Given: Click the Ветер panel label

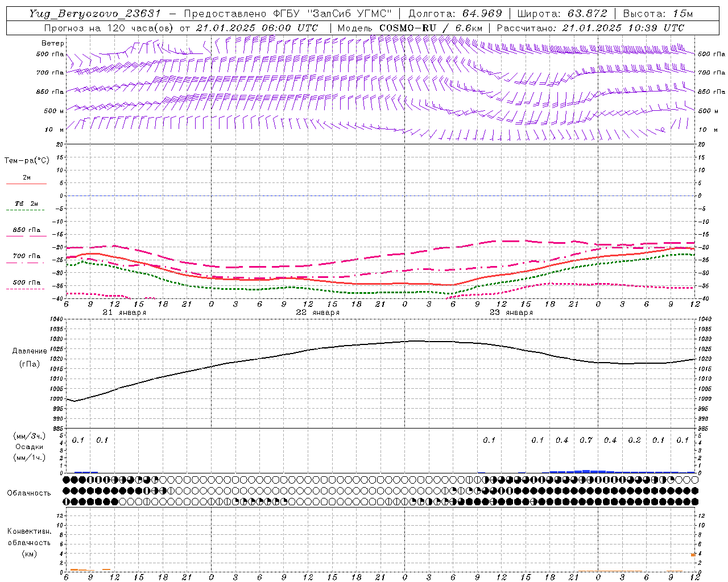Looking at the screenshot, I should 53,43.
